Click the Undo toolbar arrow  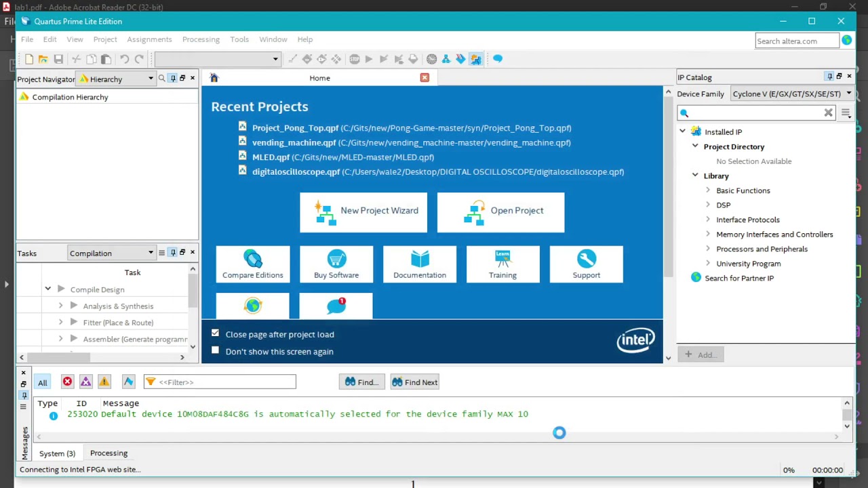tap(124, 60)
